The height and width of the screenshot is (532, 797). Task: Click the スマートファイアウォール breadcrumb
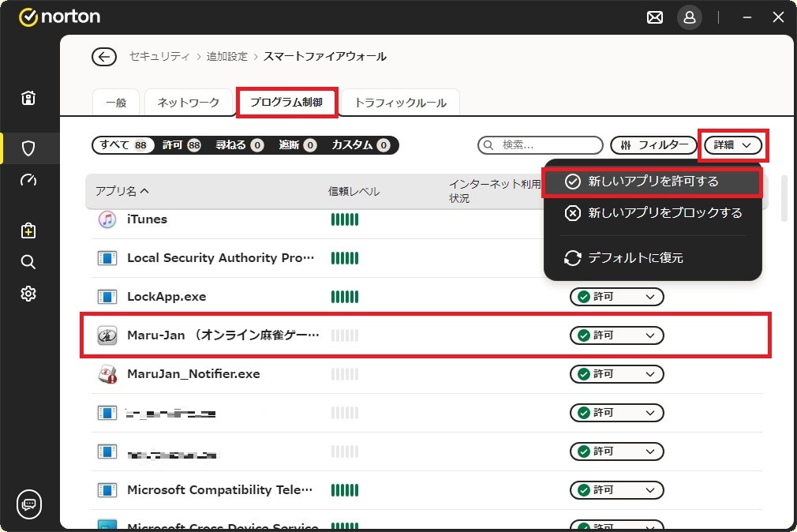[325, 57]
